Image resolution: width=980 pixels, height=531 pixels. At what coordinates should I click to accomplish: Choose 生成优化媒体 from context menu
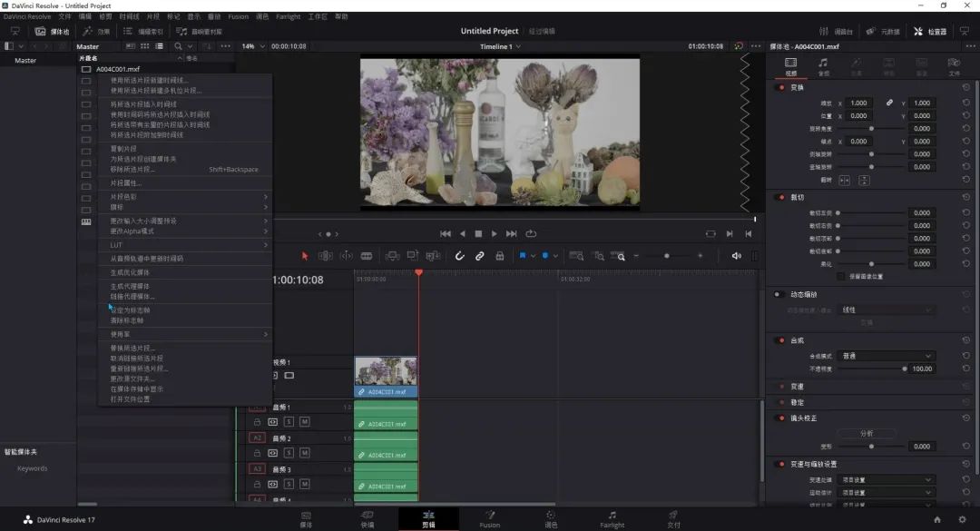pos(130,272)
